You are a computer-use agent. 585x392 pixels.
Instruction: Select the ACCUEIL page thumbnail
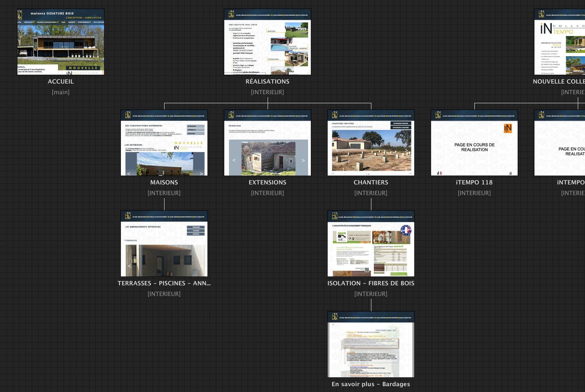(x=61, y=42)
